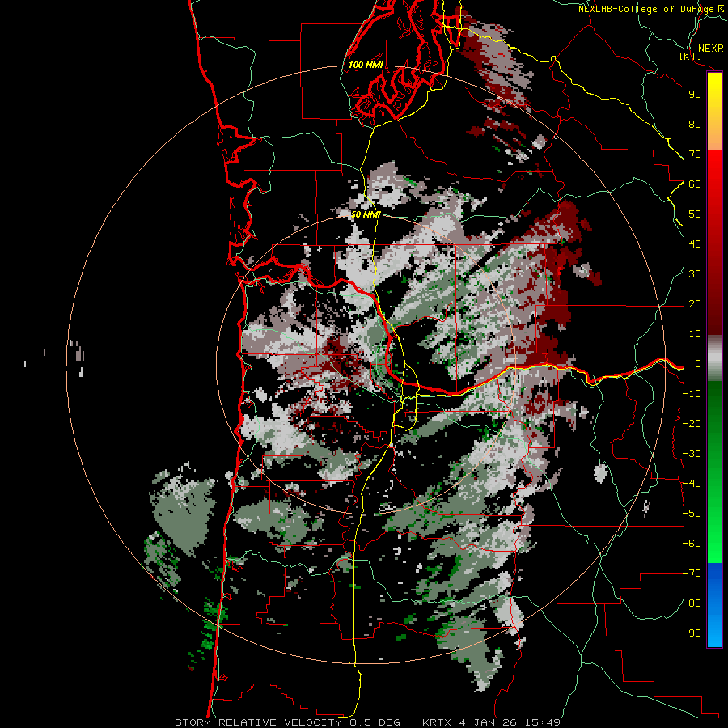Click the positive 90 knot scale value
Viewport: 728px width, 728px height.
tap(695, 95)
